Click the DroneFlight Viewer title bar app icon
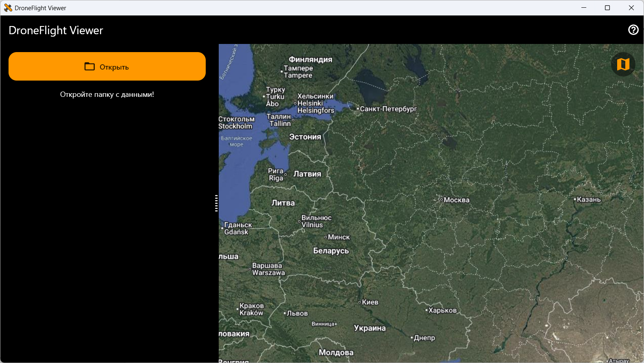 click(8, 8)
